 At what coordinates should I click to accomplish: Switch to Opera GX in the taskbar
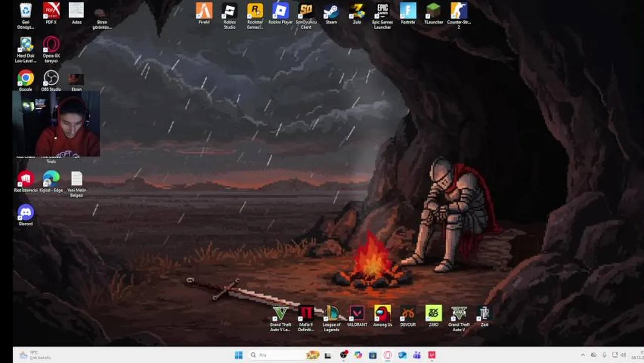click(388, 355)
